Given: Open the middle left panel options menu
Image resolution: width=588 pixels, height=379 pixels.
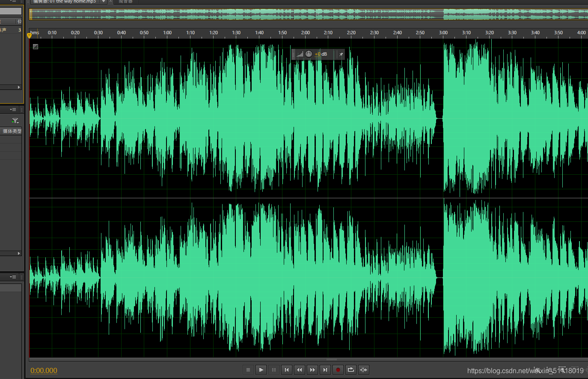Looking at the screenshot, I should coord(13,110).
